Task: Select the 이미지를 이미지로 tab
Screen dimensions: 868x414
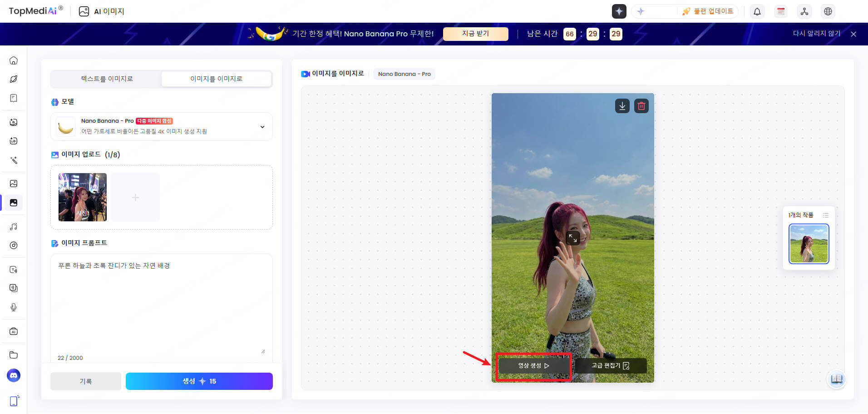Action: [x=216, y=79]
